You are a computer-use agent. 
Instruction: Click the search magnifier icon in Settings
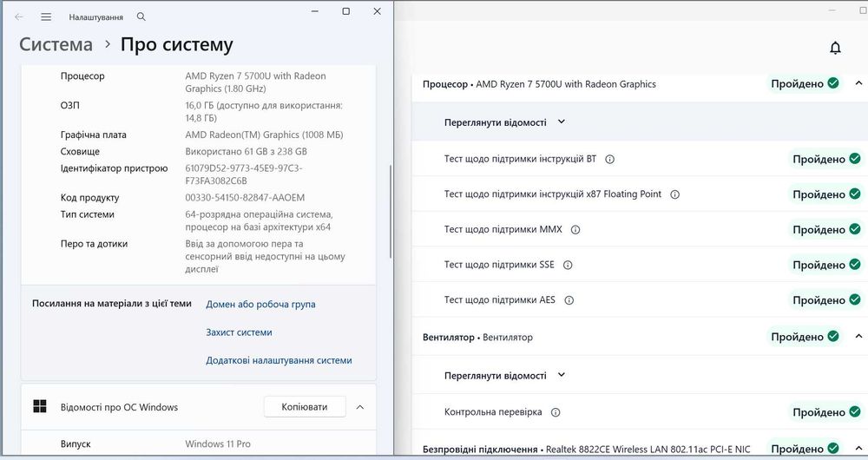pyautogui.click(x=141, y=16)
